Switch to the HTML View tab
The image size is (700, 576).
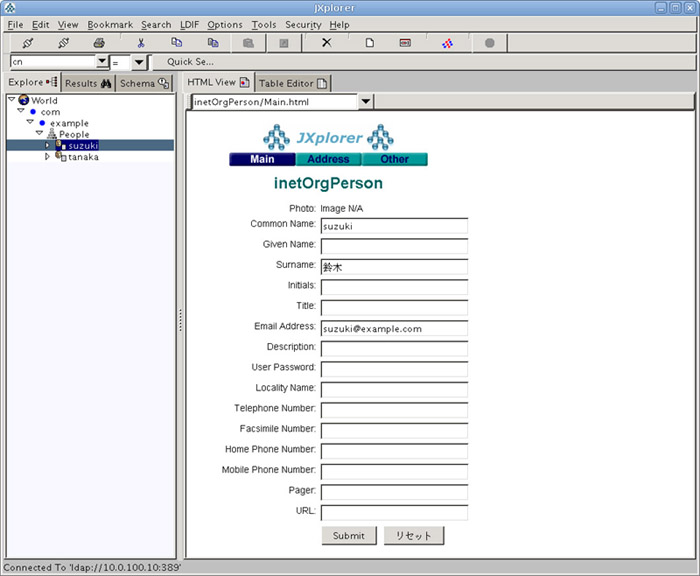(218, 82)
